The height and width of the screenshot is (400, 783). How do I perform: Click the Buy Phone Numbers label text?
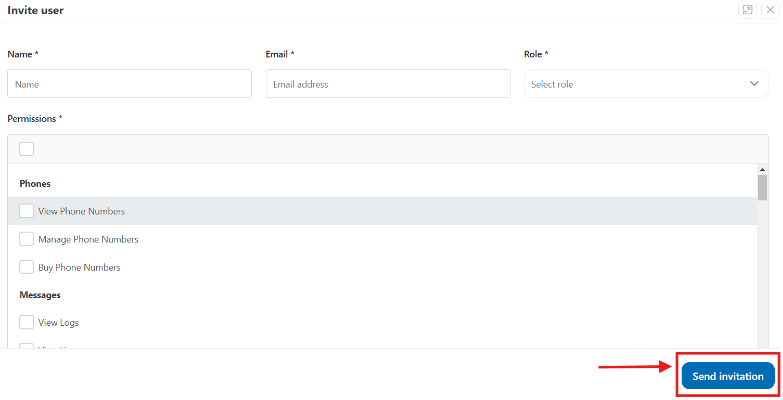coord(79,268)
